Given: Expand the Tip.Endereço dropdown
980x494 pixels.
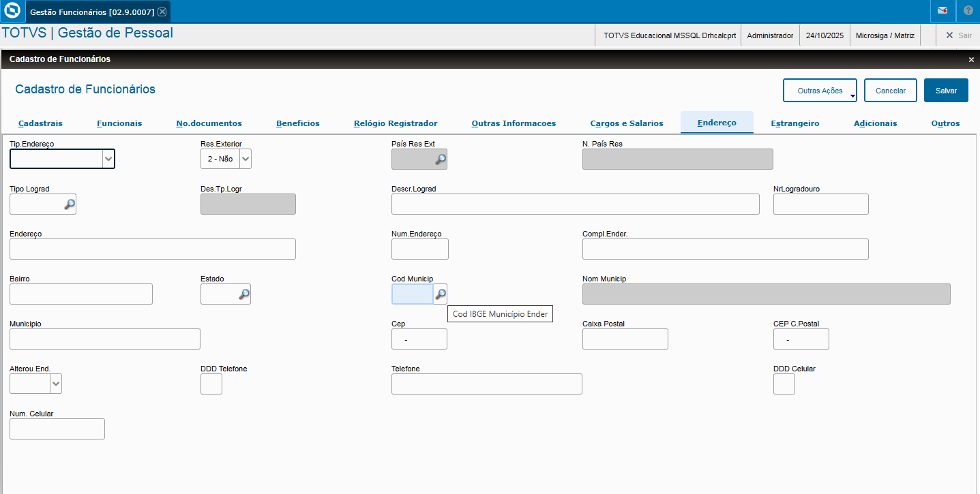Looking at the screenshot, I should (108, 159).
